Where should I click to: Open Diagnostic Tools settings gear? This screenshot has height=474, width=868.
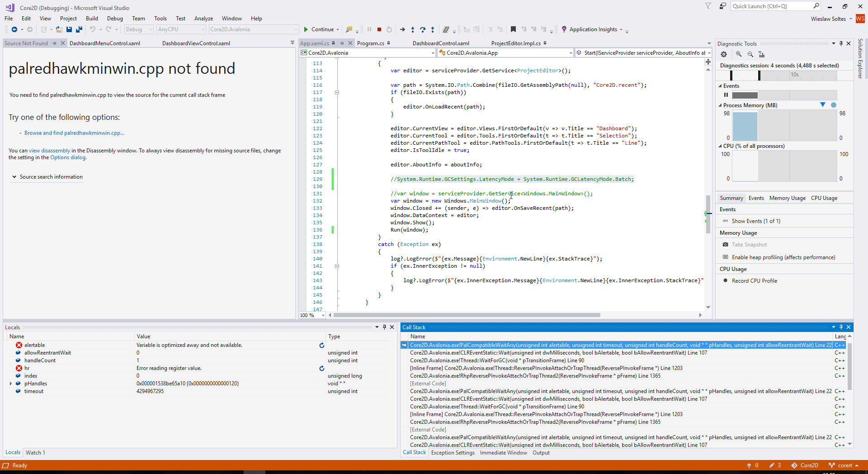click(x=724, y=54)
